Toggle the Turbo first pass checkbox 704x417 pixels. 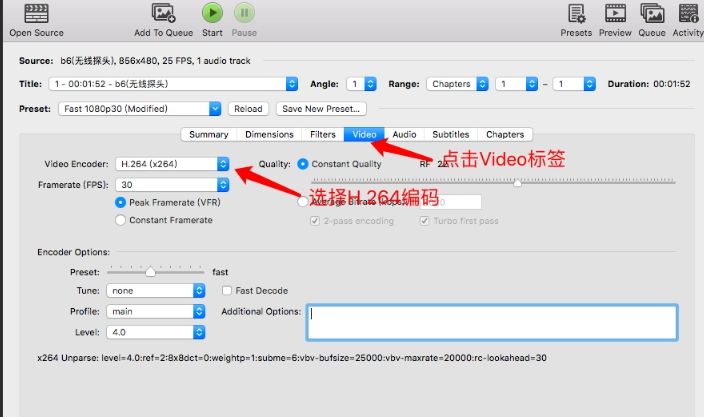point(424,220)
